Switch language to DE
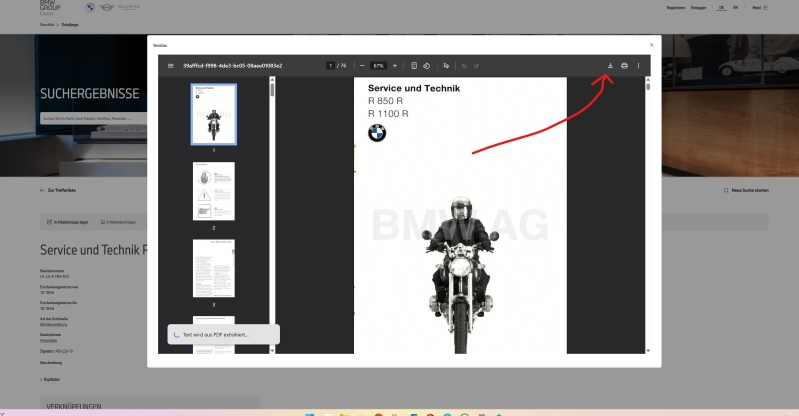Screen dimensions: 799x416 (x=721, y=8)
